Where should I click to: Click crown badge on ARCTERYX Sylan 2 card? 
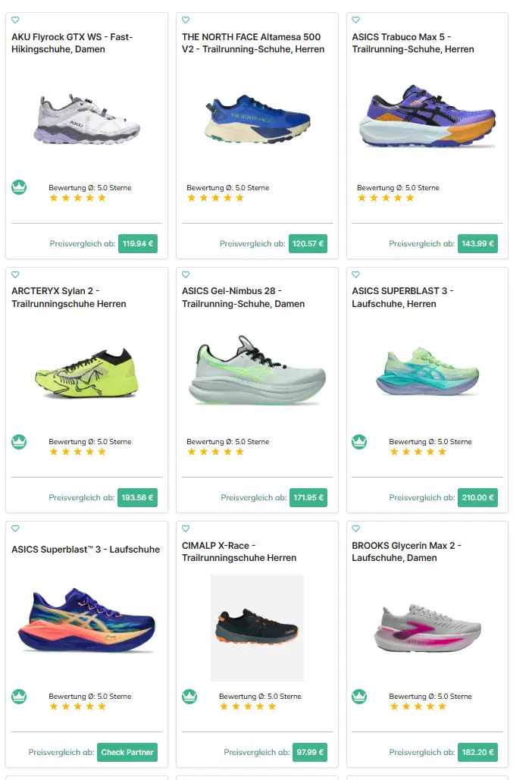coord(19,442)
